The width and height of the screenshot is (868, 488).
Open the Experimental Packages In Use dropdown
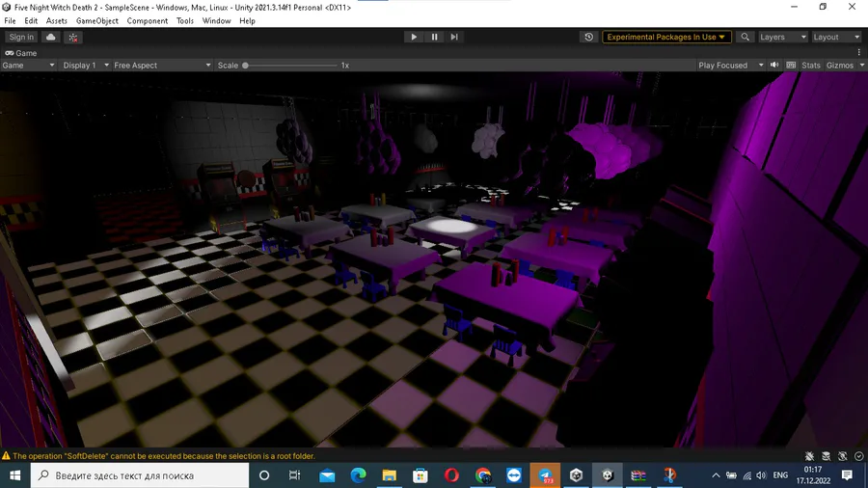pos(666,37)
